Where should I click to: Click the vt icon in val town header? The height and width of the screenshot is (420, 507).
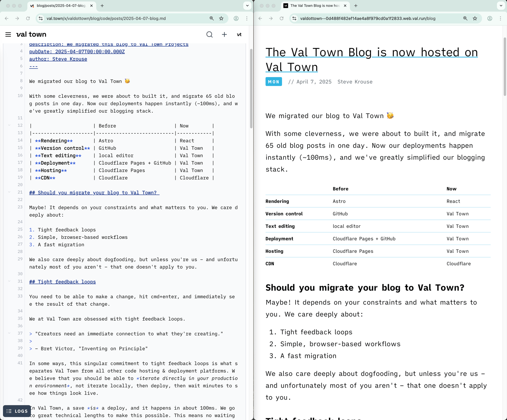pyautogui.click(x=239, y=34)
